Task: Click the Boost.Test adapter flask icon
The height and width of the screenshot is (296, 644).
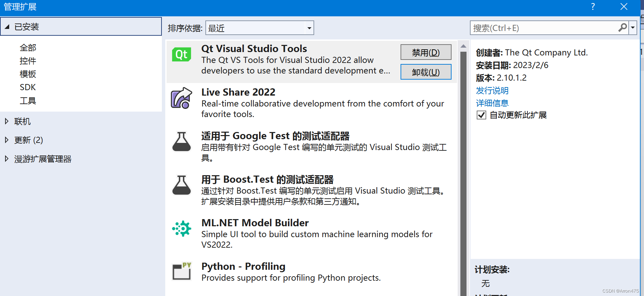Action: [182, 185]
